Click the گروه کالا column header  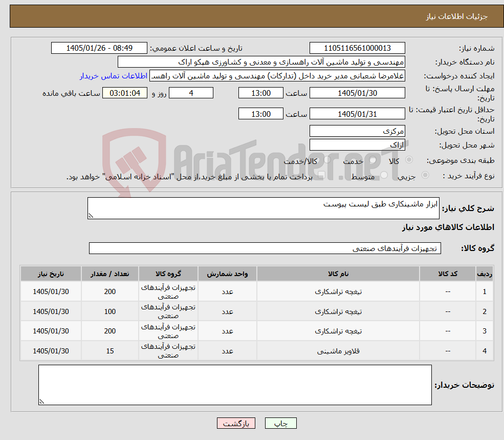pos(168,274)
